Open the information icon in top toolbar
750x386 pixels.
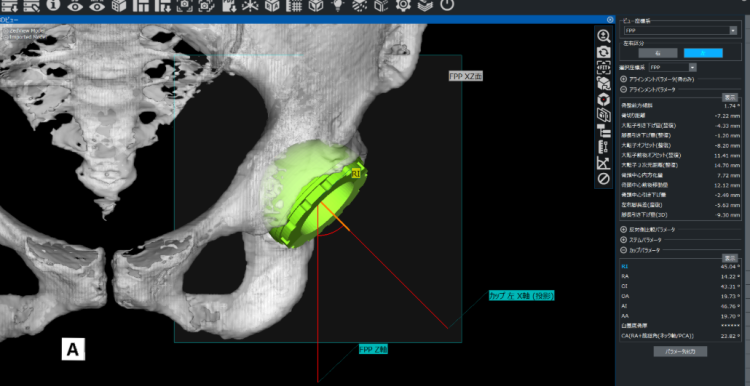click(x=54, y=5)
